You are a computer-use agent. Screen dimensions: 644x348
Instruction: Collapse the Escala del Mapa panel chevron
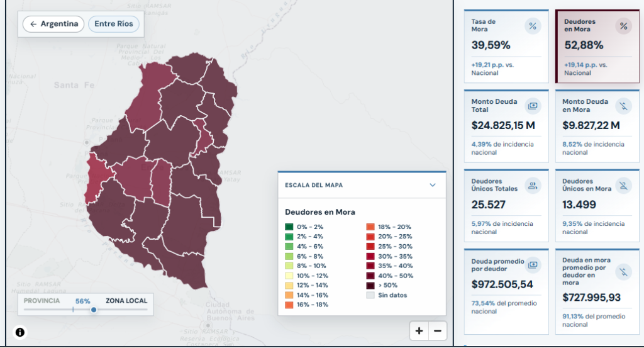[x=433, y=185]
